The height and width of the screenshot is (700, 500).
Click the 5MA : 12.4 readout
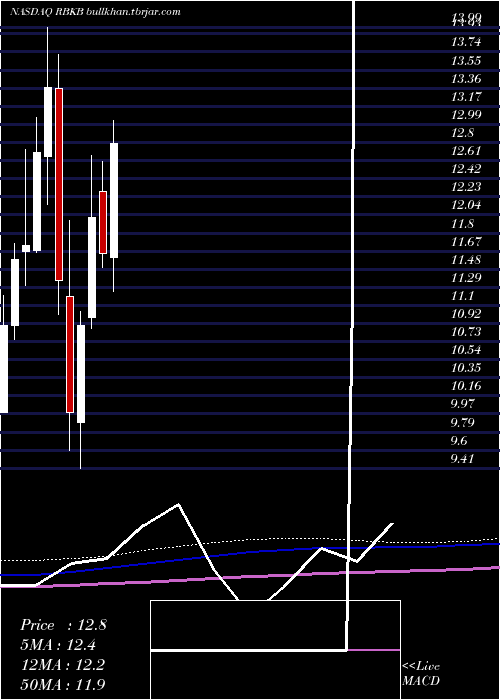point(58,645)
